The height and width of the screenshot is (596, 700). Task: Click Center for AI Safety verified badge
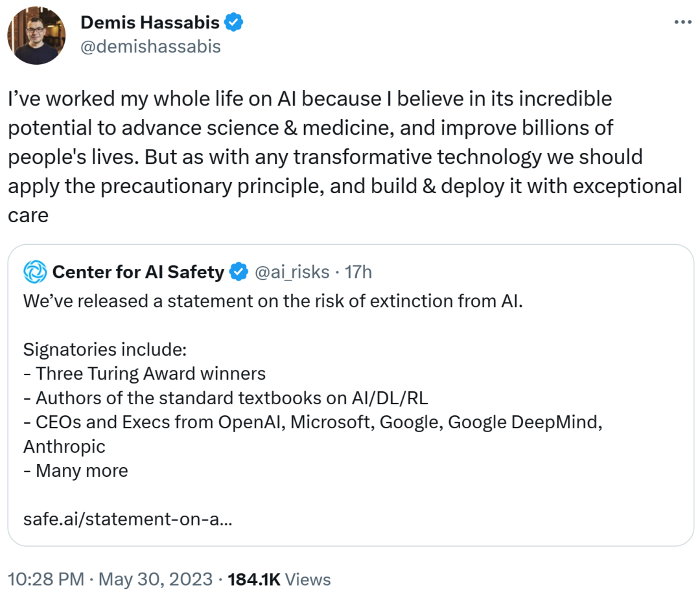click(239, 271)
